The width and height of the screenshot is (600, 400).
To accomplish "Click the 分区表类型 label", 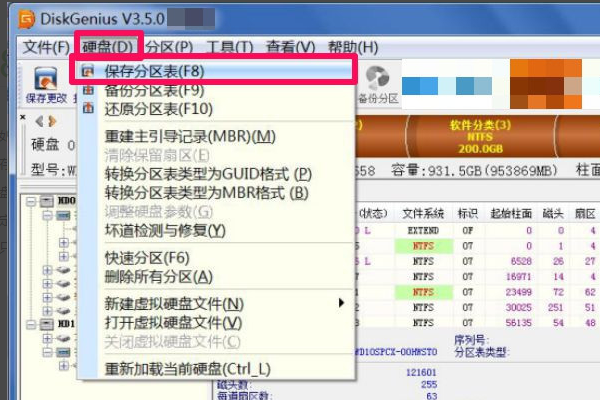I will click(482, 352).
